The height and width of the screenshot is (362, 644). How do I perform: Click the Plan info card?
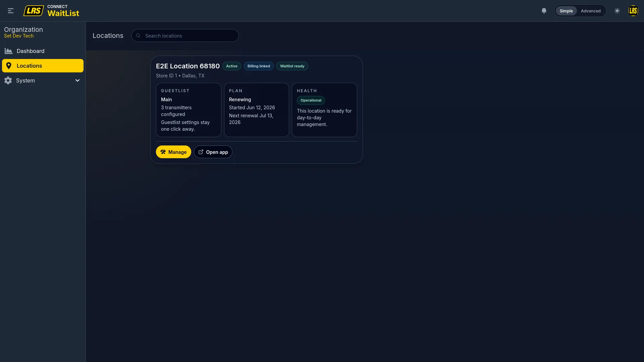[257, 110]
